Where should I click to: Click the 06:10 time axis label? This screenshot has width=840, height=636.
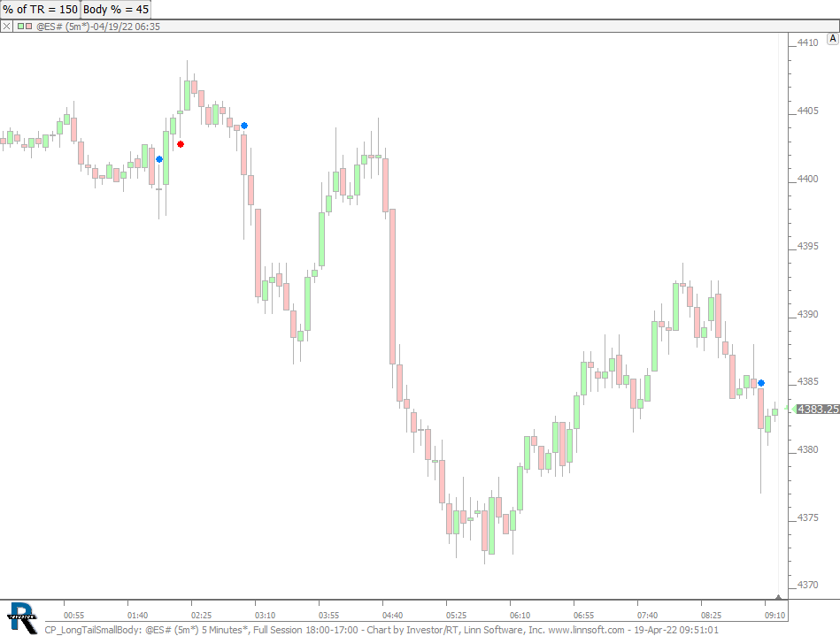pyautogui.click(x=520, y=616)
